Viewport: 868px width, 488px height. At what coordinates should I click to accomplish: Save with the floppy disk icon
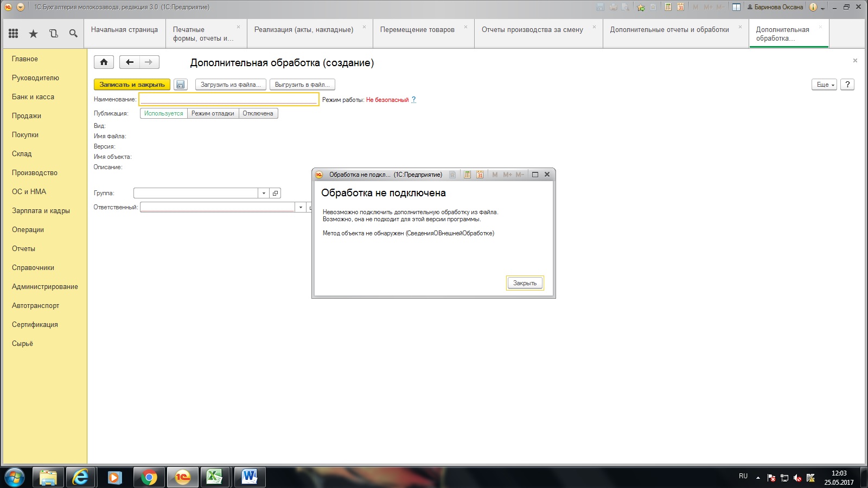[x=181, y=85]
